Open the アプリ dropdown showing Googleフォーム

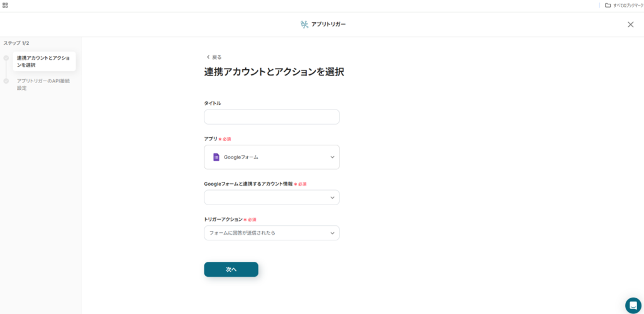tap(272, 157)
